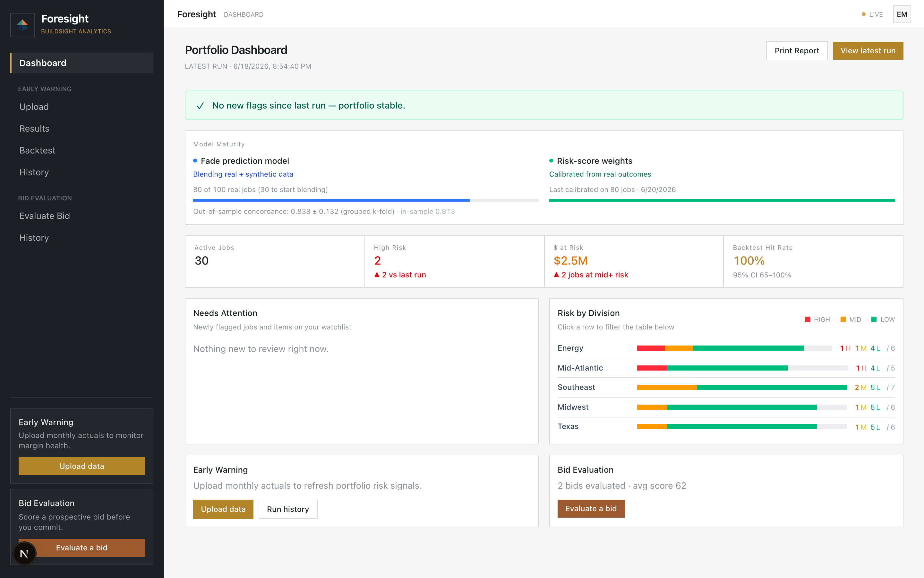Screen dimensions: 924x578
Task: Click the red HIGH legend swatch
Action: point(808,319)
